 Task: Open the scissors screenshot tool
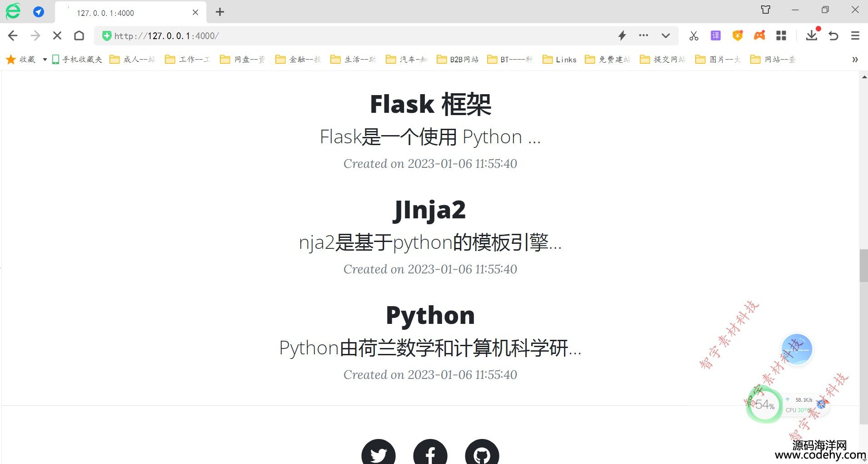[693, 36]
